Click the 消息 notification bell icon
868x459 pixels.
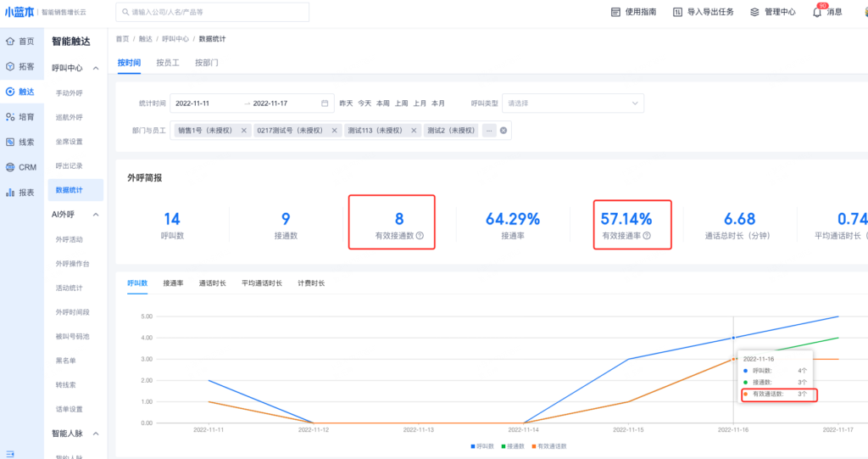pos(818,12)
